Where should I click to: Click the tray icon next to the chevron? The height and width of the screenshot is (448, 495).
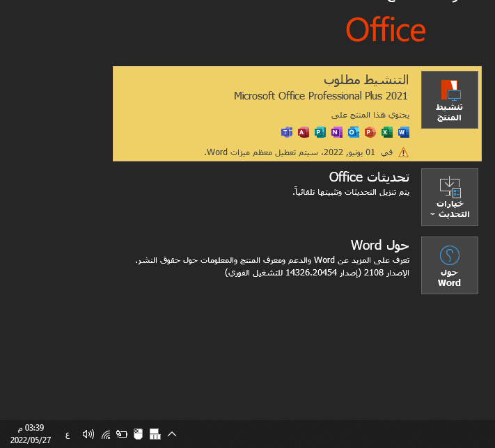[x=155, y=434]
